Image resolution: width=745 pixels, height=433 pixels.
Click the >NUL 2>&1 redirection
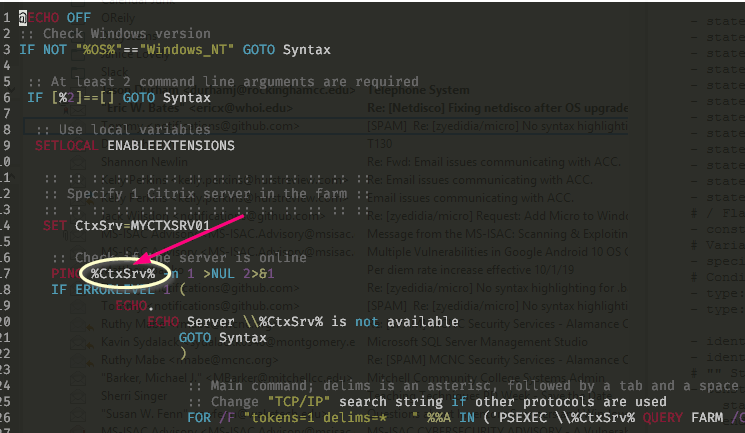(x=239, y=274)
